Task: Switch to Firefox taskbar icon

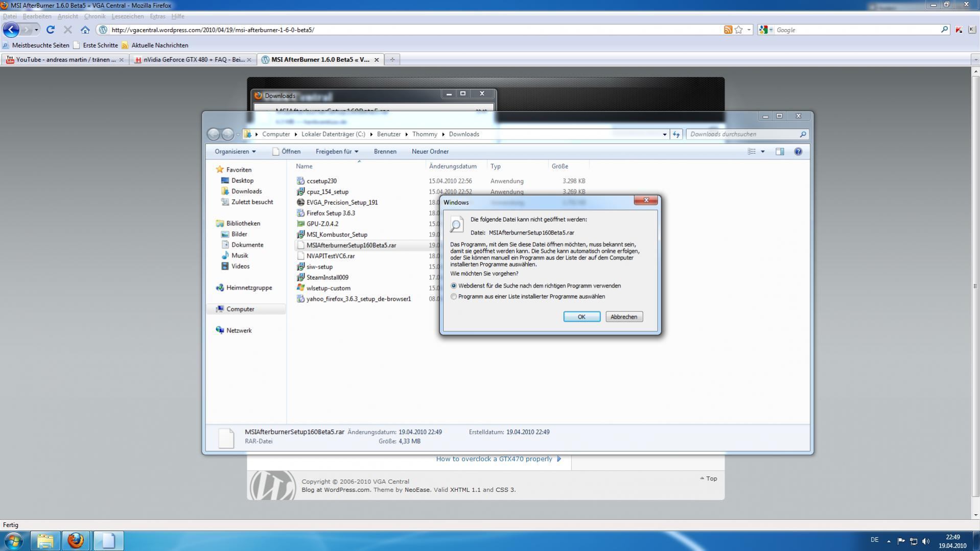Action: [76, 540]
